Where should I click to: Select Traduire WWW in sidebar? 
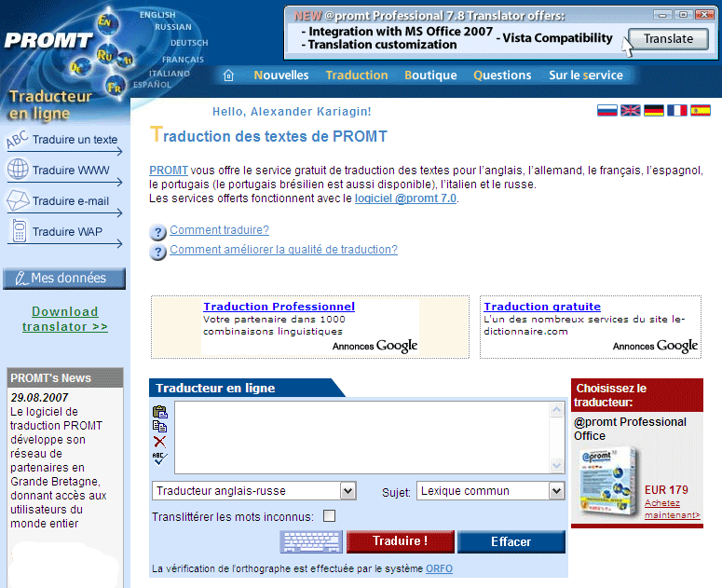coord(71,171)
